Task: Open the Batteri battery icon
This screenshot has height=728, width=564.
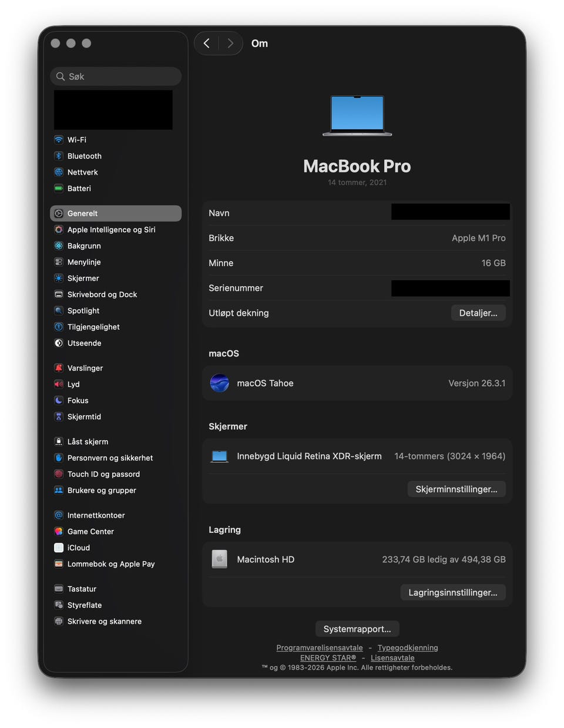Action: tap(59, 189)
